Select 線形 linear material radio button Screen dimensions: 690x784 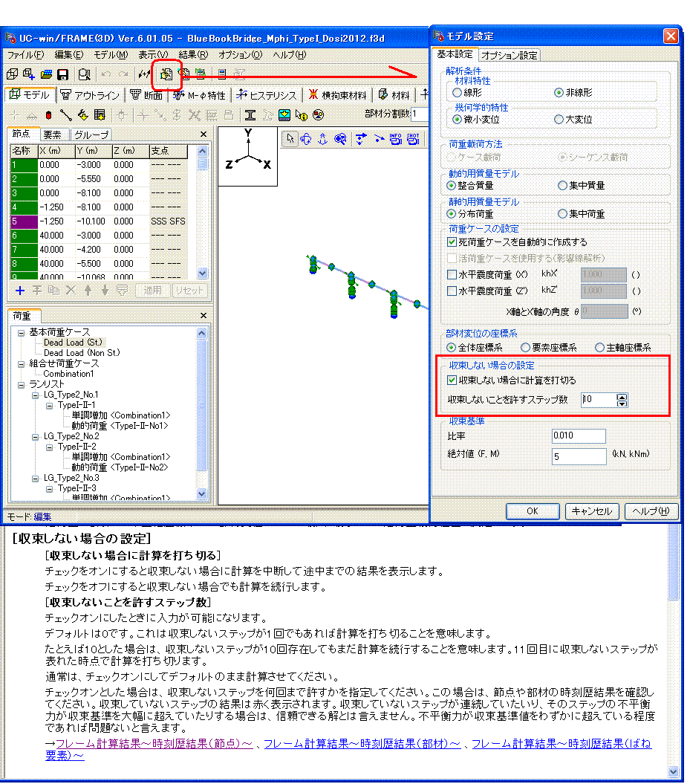[457, 92]
